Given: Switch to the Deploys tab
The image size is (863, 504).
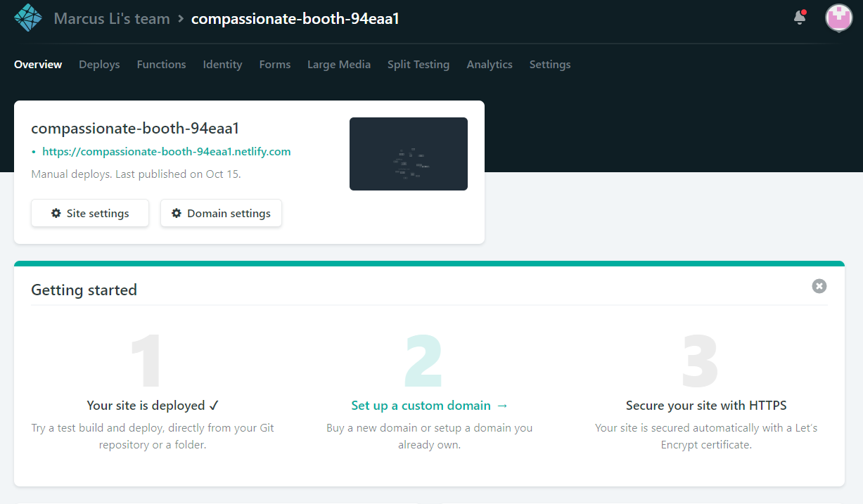Looking at the screenshot, I should pyautogui.click(x=99, y=65).
